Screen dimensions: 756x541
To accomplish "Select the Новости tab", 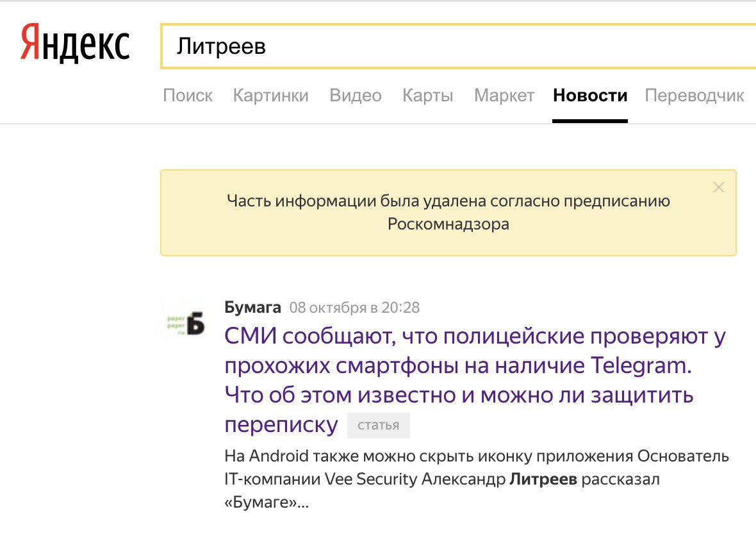I will click(x=590, y=96).
